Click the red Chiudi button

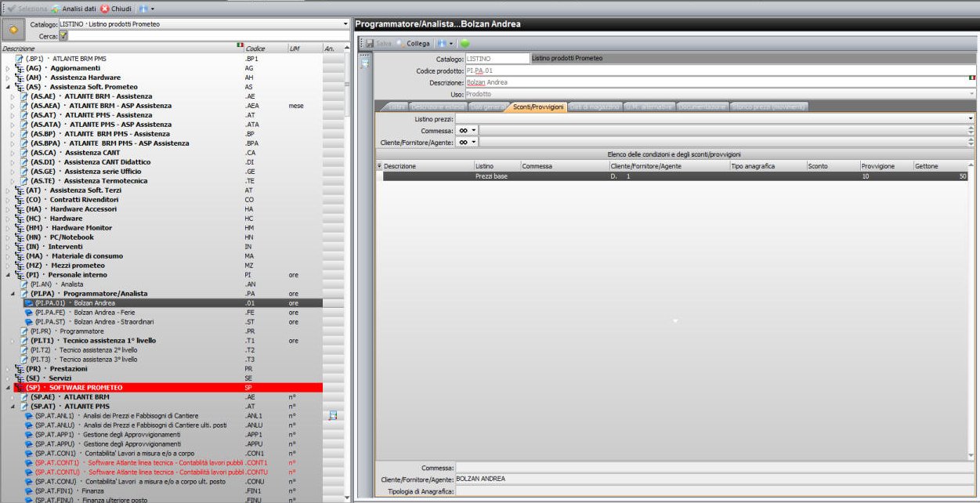(116, 8)
